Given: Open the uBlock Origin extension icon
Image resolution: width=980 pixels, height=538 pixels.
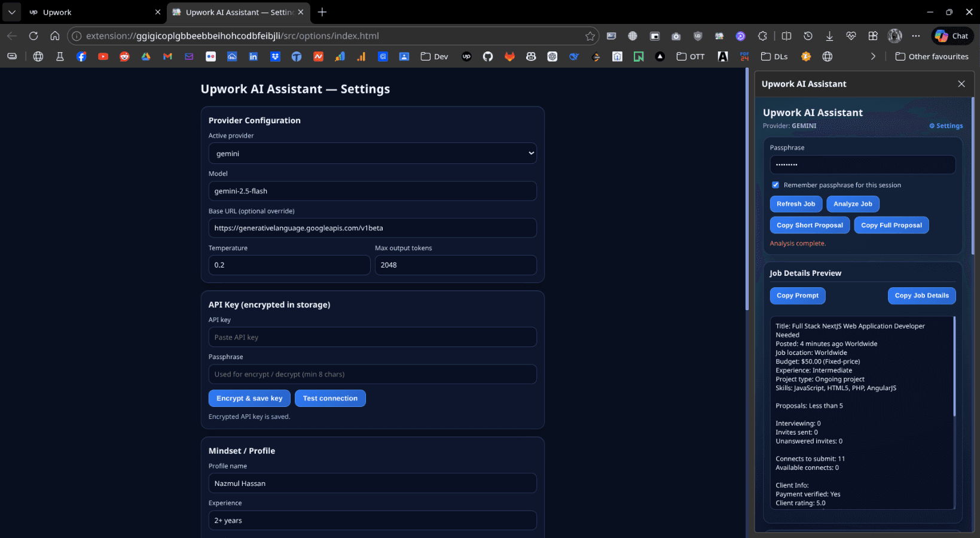Looking at the screenshot, I should point(697,36).
